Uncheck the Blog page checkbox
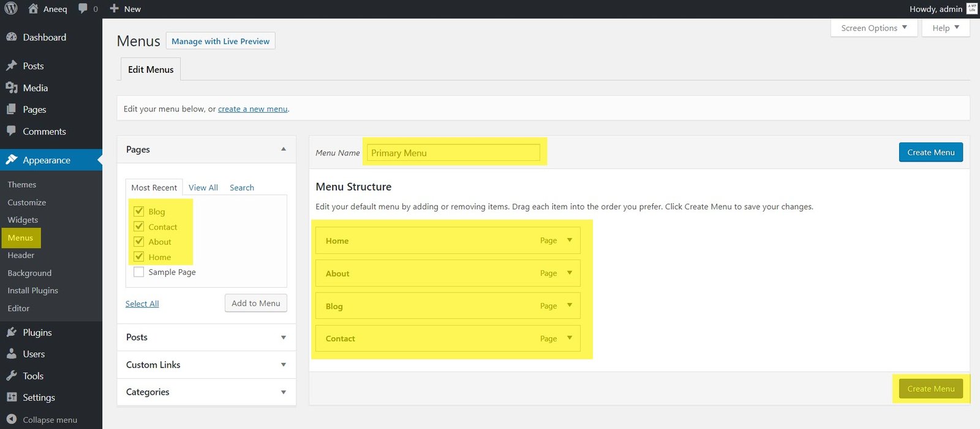This screenshot has height=429, width=980. coord(139,211)
